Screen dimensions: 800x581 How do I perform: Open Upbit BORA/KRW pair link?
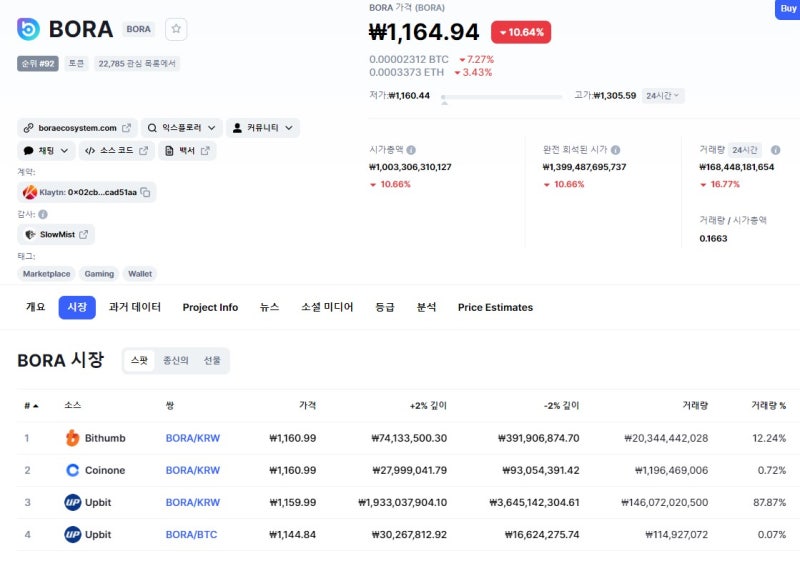[193, 502]
